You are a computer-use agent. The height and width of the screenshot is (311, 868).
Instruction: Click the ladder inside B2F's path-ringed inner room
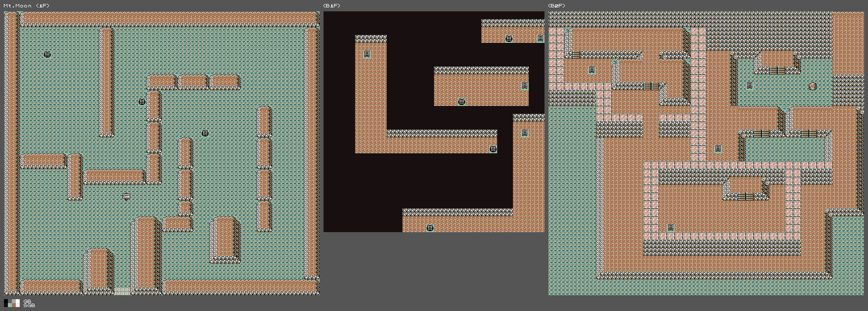671,228
